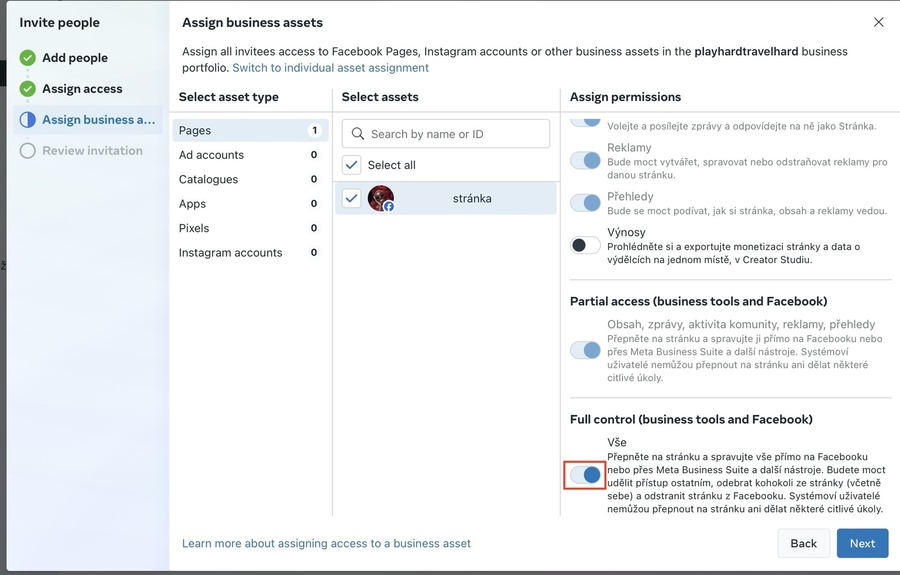The image size is (900, 575).
Task: Disable the Reklamy permission toggle
Action: click(585, 160)
